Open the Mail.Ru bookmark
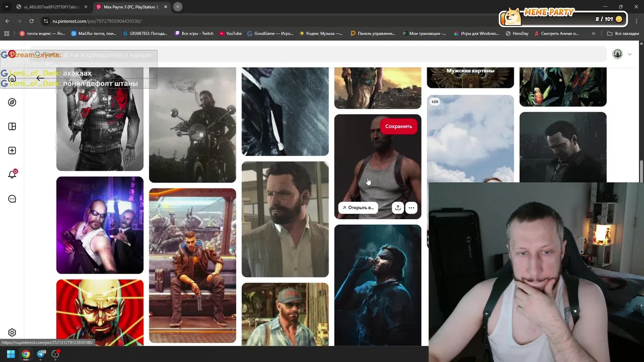This screenshot has width=644, height=362. [x=94, y=33]
